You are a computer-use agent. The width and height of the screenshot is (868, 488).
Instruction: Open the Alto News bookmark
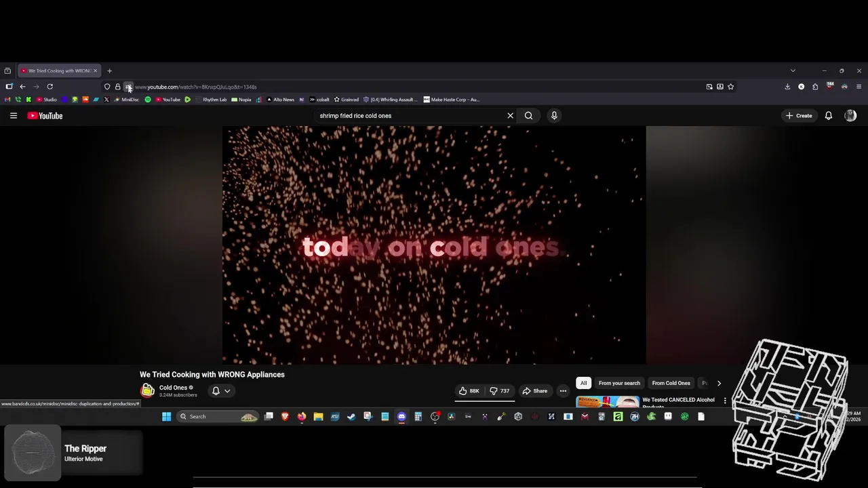[x=280, y=100]
